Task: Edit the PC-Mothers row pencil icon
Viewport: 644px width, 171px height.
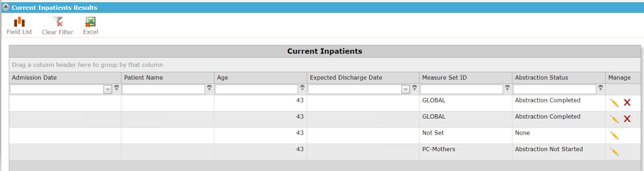Action: coord(614,152)
